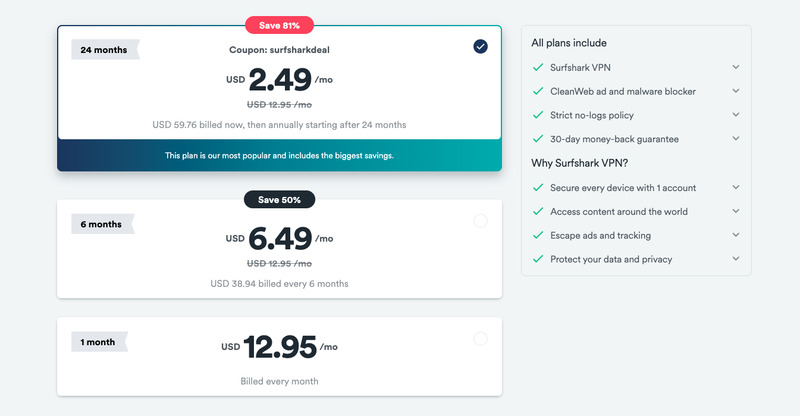The height and width of the screenshot is (416, 800).
Task: Open the Escape ads and tracking label
Action: (601, 236)
